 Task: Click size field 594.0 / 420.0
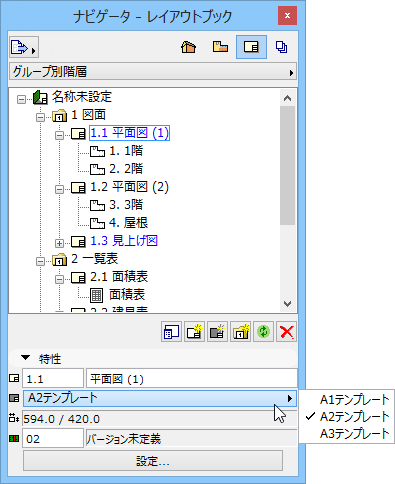[x=160, y=419]
